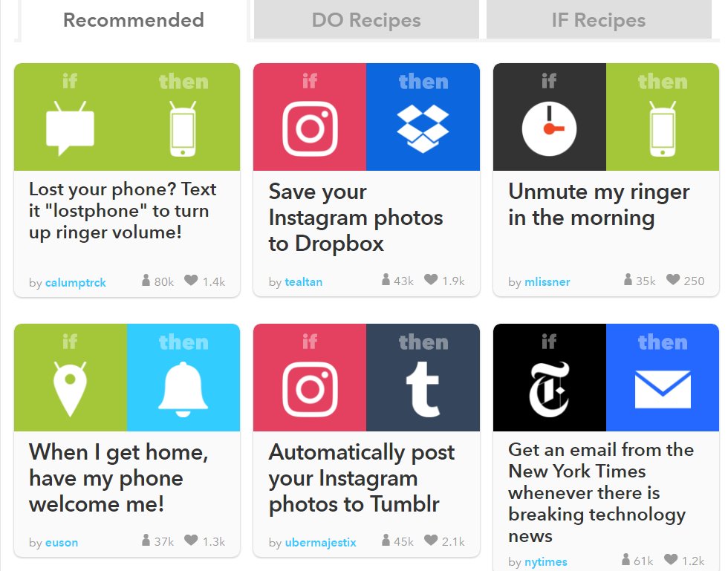Click the notification bell icon

(x=183, y=389)
